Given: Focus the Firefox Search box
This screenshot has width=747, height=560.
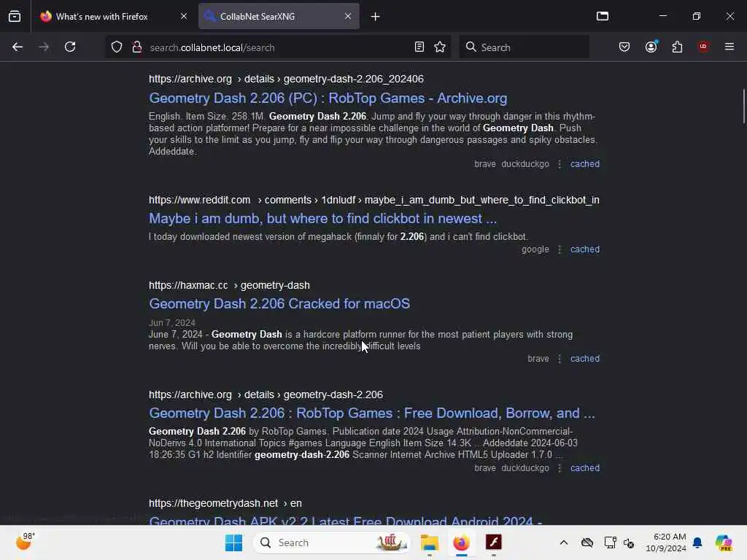Looking at the screenshot, I should coord(524,47).
